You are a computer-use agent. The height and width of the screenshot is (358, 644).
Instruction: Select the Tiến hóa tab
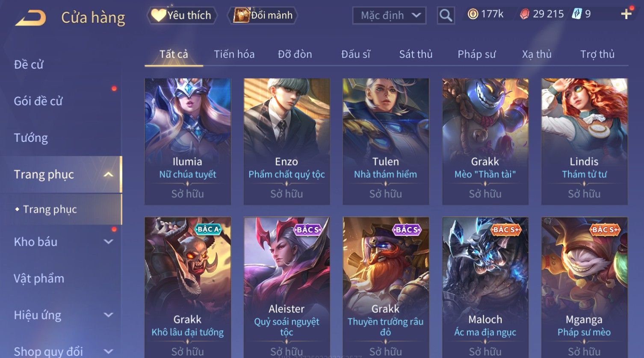pyautogui.click(x=234, y=54)
